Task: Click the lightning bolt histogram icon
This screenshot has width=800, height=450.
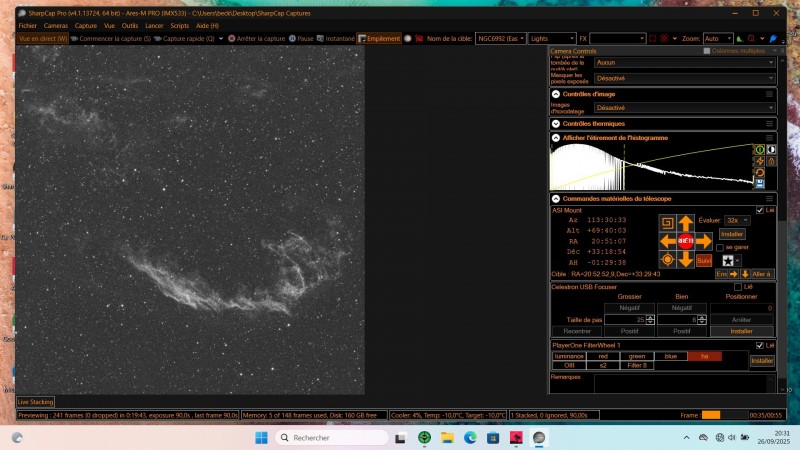Action: [760, 161]
